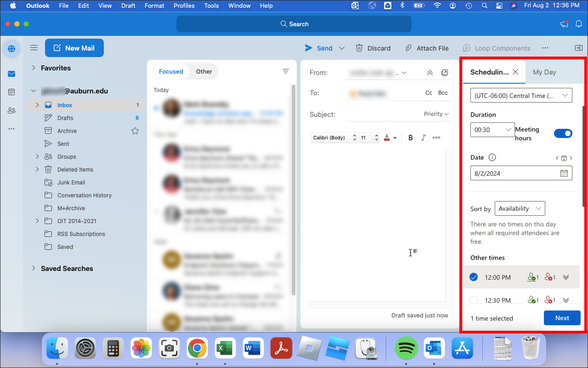Expand the Groups folder
Image resolution: width=588 pixels, height=368 pixels.
pos(37,156)
